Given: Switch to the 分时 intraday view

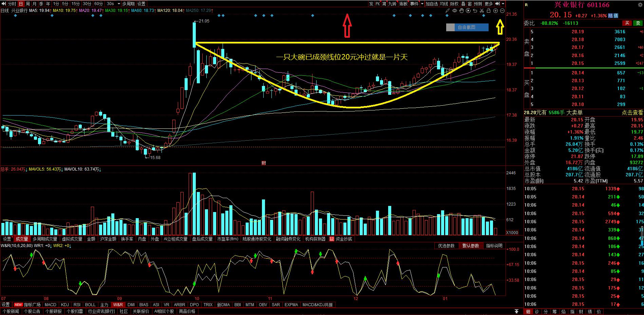Looking at the screenshot, I should [x=12, y=4].
